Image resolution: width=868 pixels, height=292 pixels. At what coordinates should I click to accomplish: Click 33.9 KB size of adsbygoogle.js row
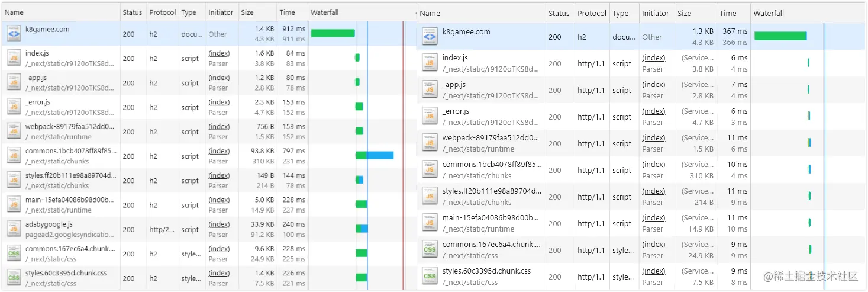(262, 224)
